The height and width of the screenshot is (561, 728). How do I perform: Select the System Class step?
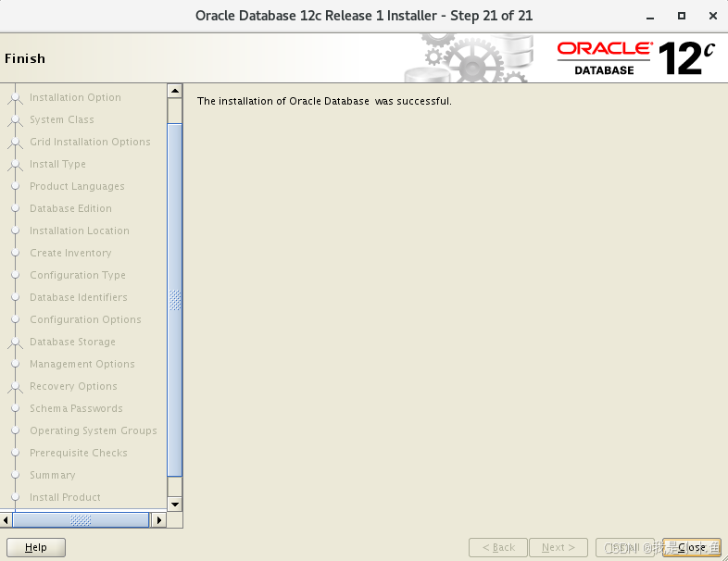point(62,119)
